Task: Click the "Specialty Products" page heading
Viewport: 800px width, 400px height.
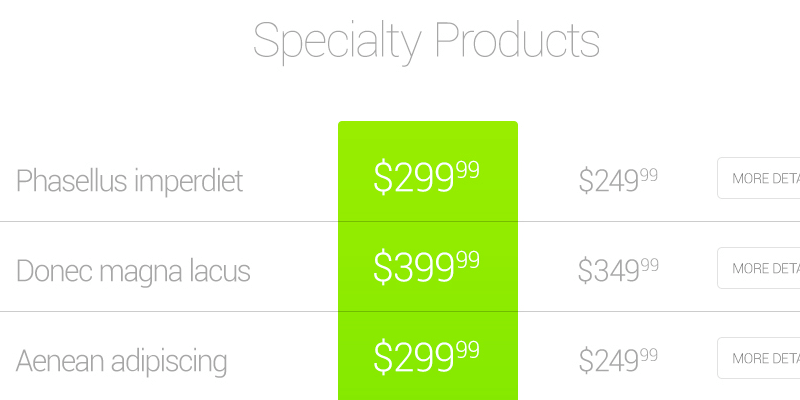Action: tap(426, 42)
